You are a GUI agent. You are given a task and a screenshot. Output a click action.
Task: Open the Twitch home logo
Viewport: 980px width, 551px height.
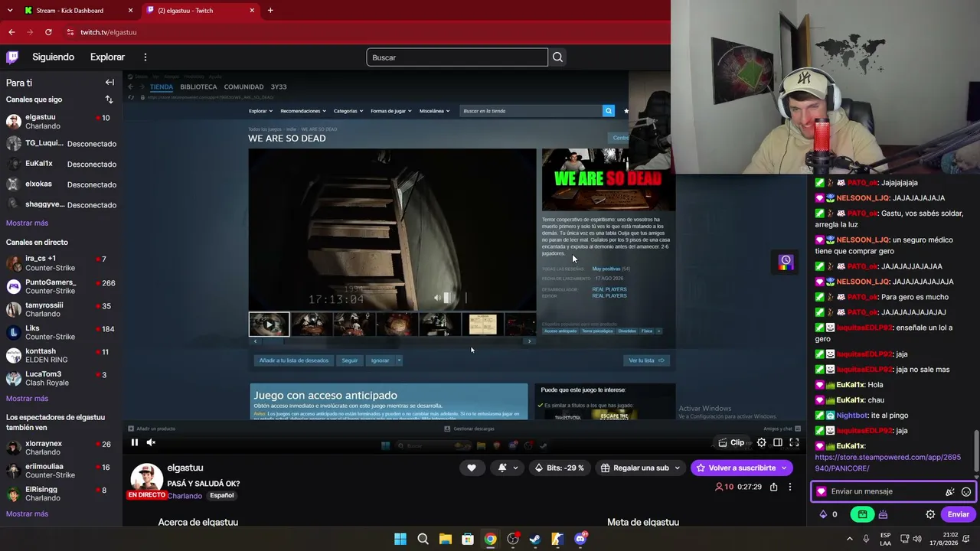(12, 57)
